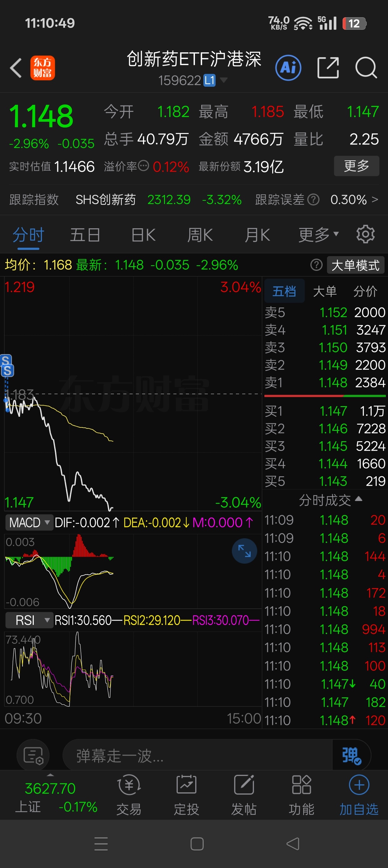
Task: Tap the 实时估值 1.1466 value
Action: coord(74,167)
